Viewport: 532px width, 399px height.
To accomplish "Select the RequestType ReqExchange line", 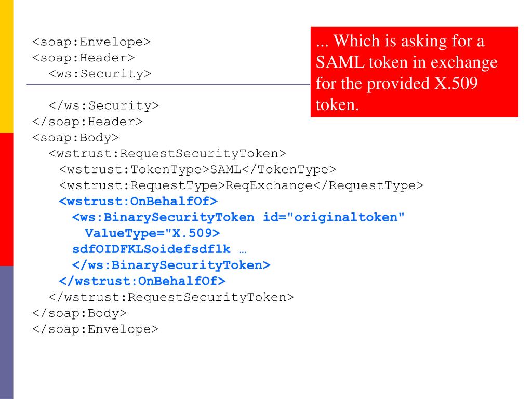I will (241, 185).
